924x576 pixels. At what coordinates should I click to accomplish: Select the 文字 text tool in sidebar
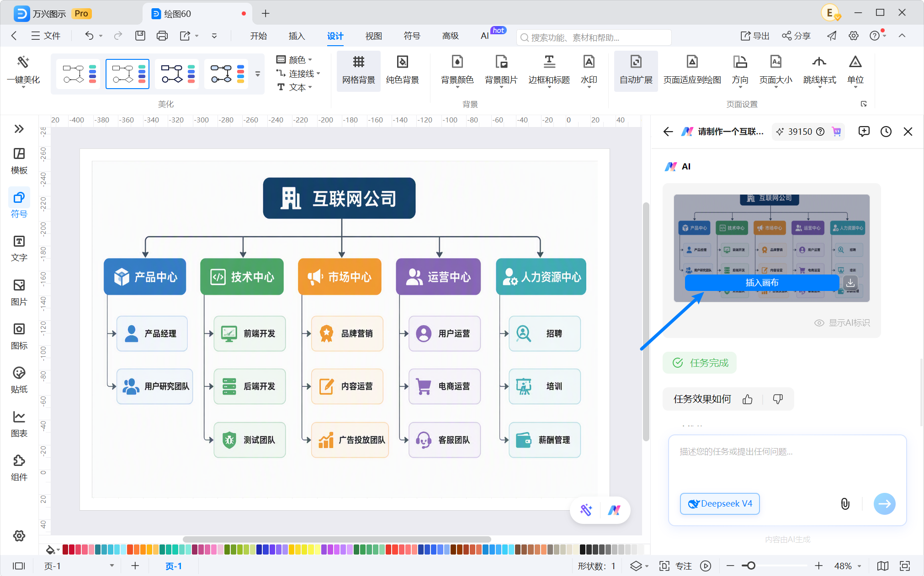coord(19,248)
